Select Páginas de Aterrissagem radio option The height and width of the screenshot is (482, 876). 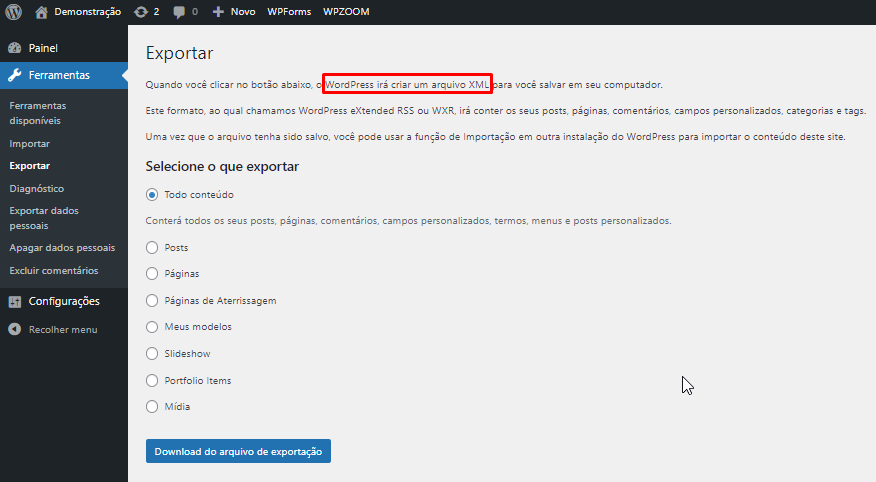152,300
